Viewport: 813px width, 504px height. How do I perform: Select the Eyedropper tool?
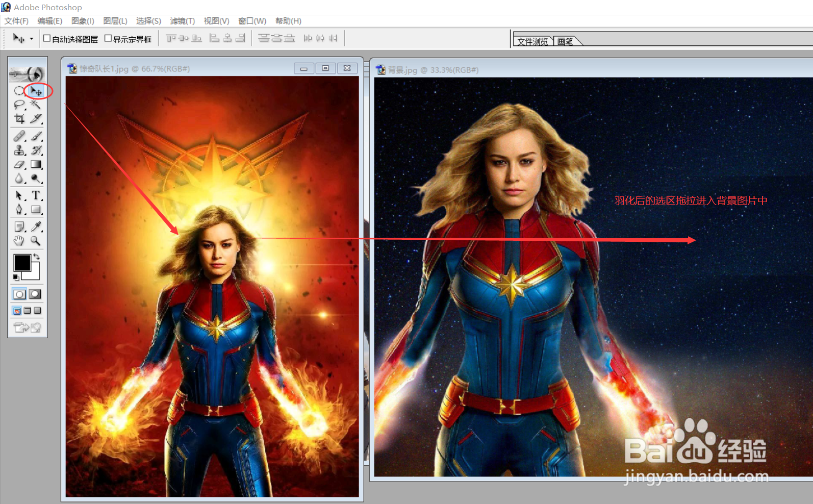tap(36, 226)
